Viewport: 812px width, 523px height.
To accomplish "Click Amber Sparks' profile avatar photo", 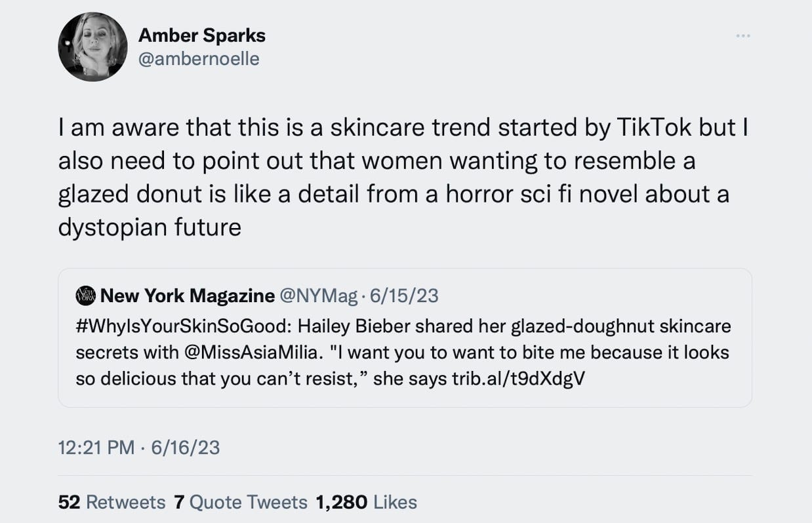I will 92,47.
